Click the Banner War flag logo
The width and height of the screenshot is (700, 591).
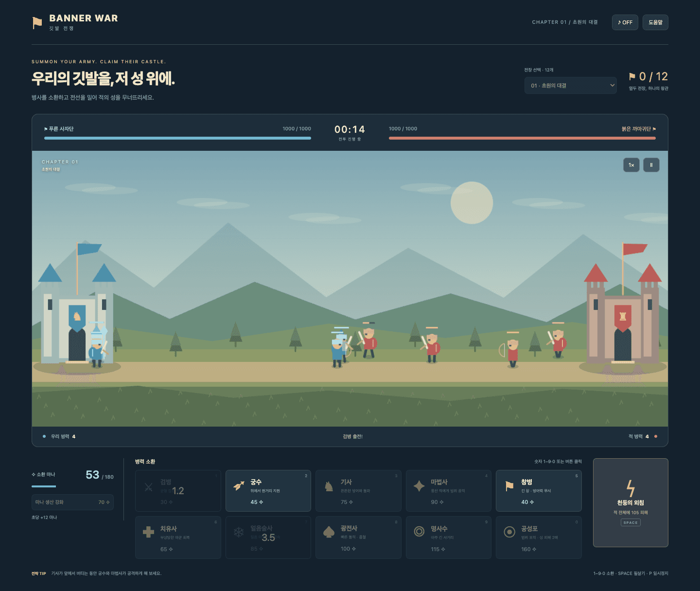[37, 22]
